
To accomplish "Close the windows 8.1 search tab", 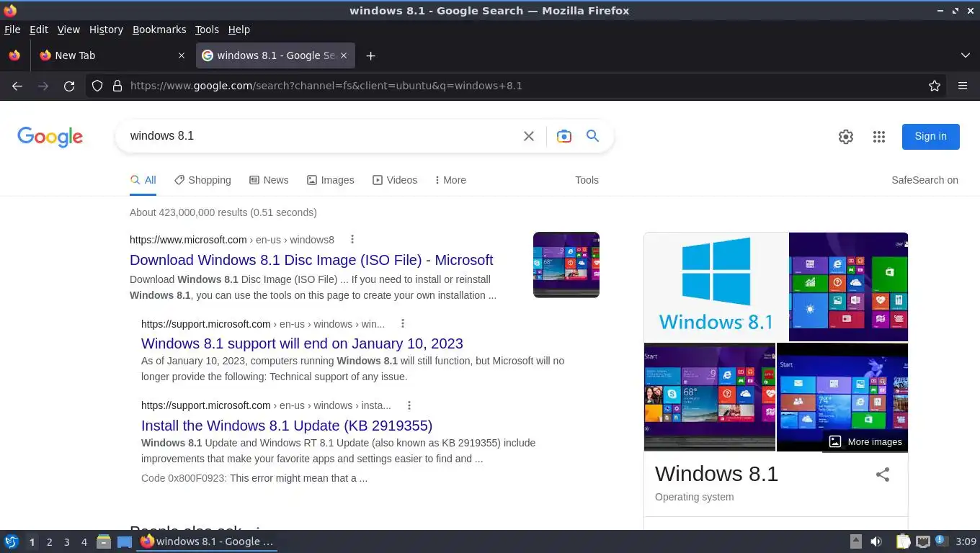I will click(x=344, y=55).
